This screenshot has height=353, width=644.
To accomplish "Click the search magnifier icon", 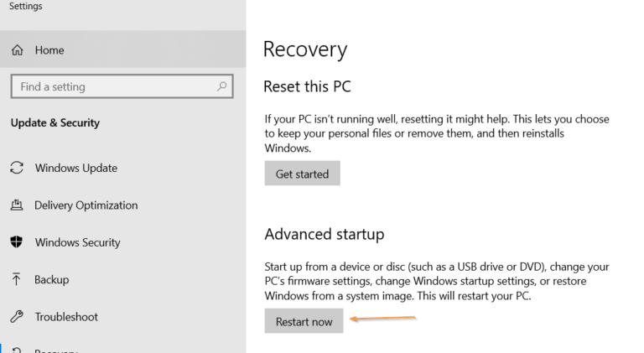I will point(222,86).
